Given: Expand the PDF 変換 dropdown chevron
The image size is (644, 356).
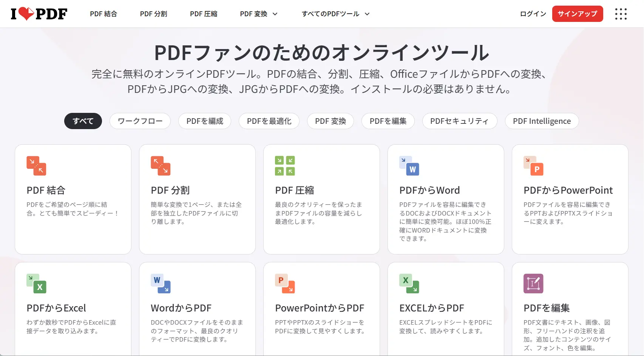Looking at the screenshot, I should 275,14.
